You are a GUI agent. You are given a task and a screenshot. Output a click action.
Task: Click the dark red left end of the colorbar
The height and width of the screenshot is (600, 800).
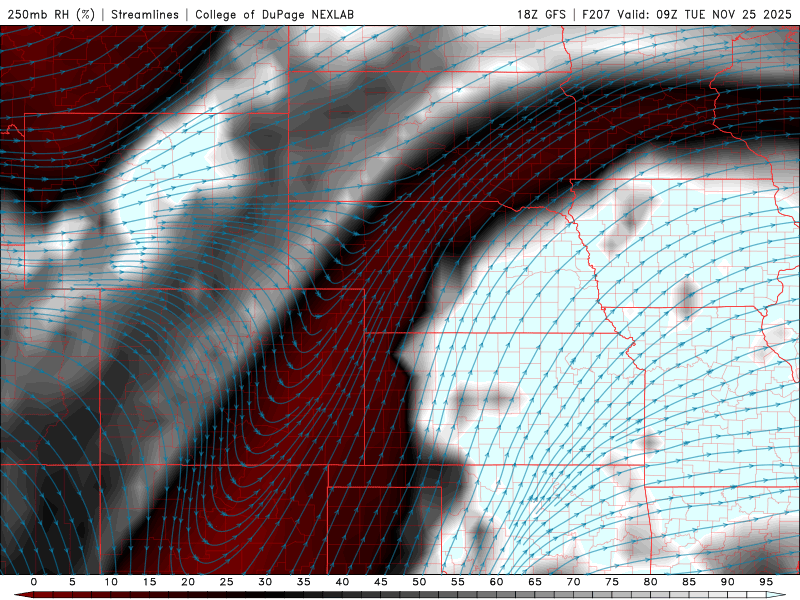(x=24, y=595)
